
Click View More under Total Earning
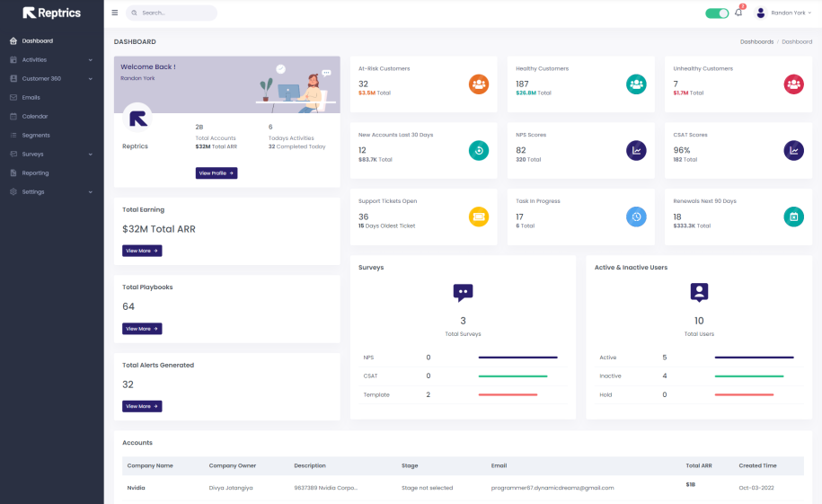click(142, 252)
